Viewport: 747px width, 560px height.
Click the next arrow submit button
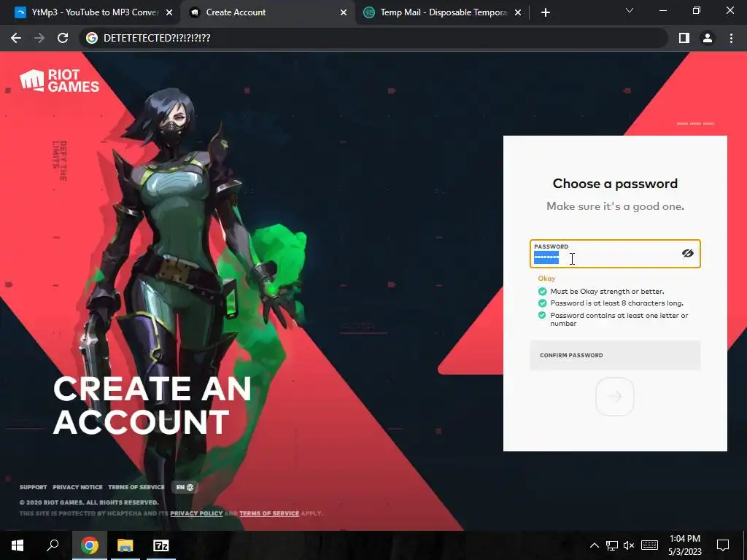click(614, 396)
